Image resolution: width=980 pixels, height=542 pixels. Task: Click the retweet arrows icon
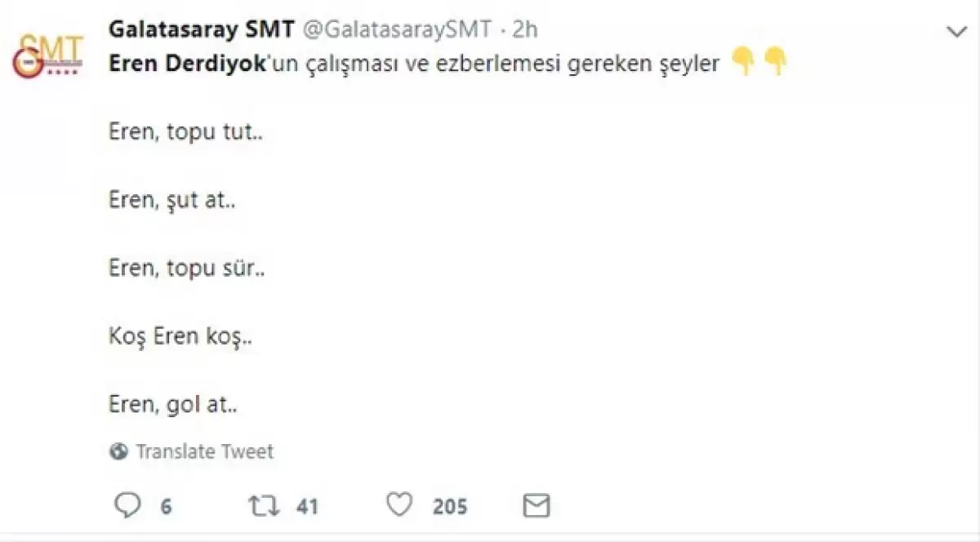tap(261, 506)
